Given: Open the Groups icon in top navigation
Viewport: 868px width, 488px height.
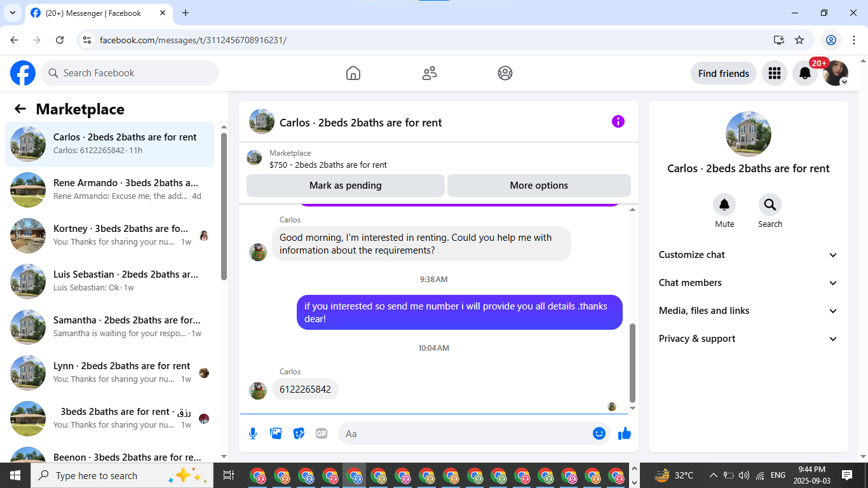Looking at the screenshot, I should click(505, 73).
